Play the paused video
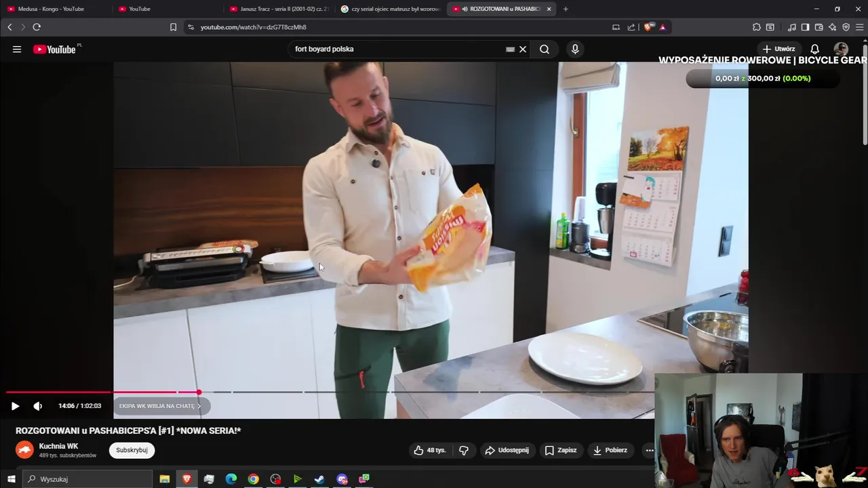This screenshot has height=488, width=868. [x=15, y=406]
